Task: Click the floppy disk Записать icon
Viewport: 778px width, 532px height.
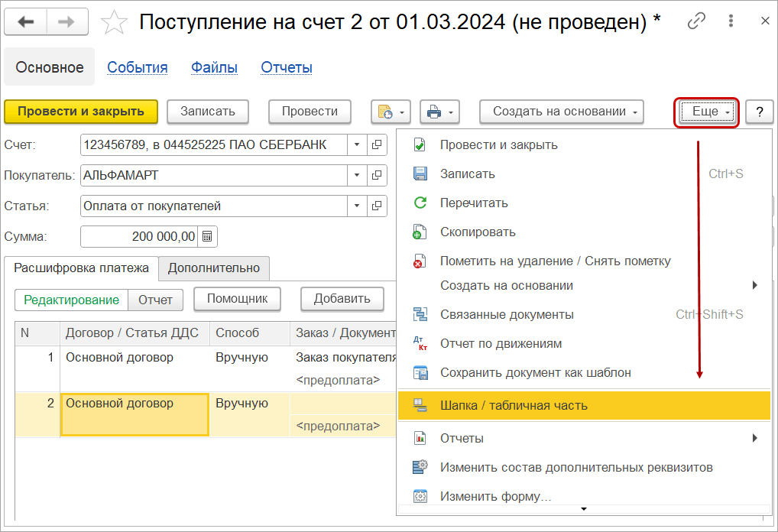Action: click(x=420, y=174)
